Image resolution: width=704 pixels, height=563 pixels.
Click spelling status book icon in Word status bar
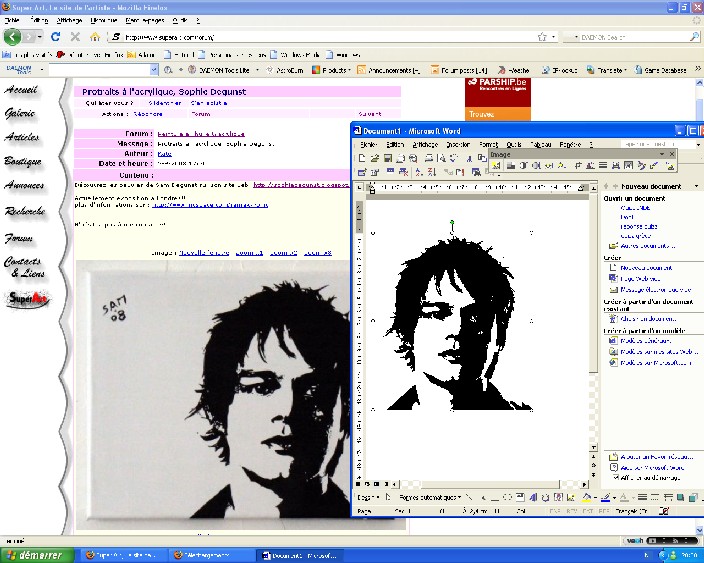tap(664, 511)
